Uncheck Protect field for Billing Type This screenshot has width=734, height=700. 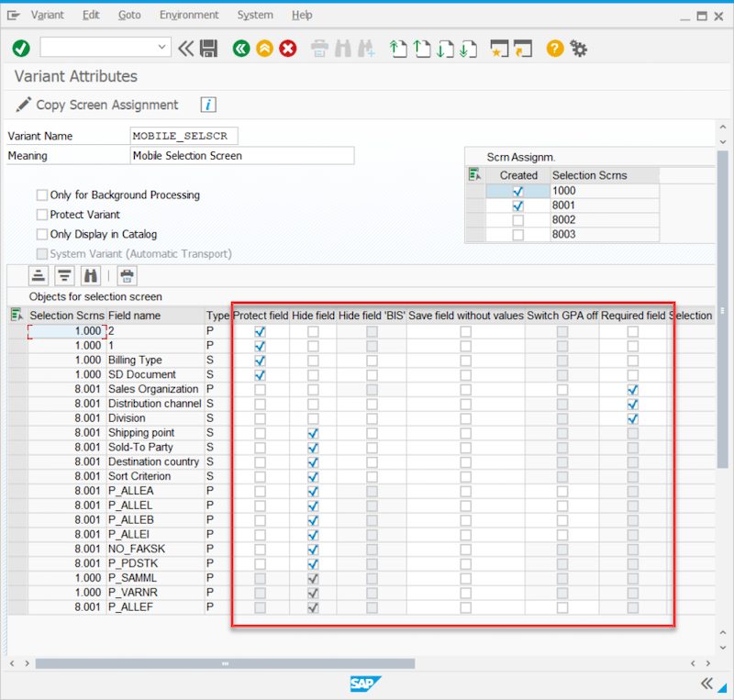(260, 361)
